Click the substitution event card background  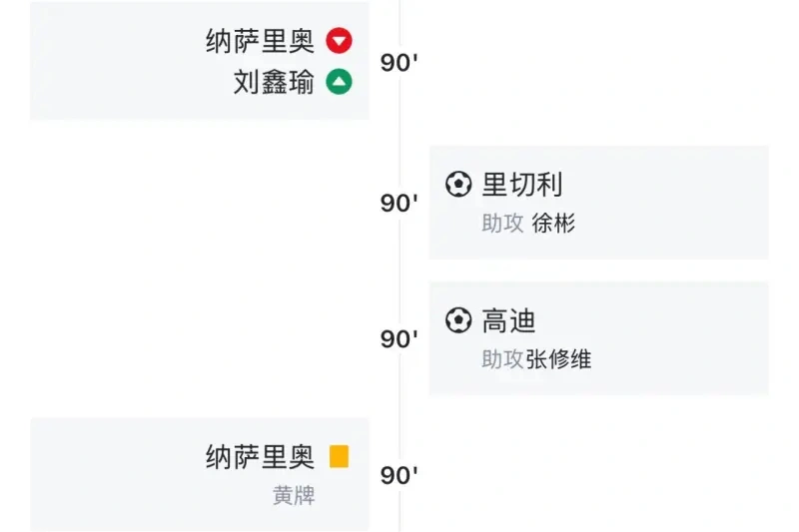[x=199, y=61]
